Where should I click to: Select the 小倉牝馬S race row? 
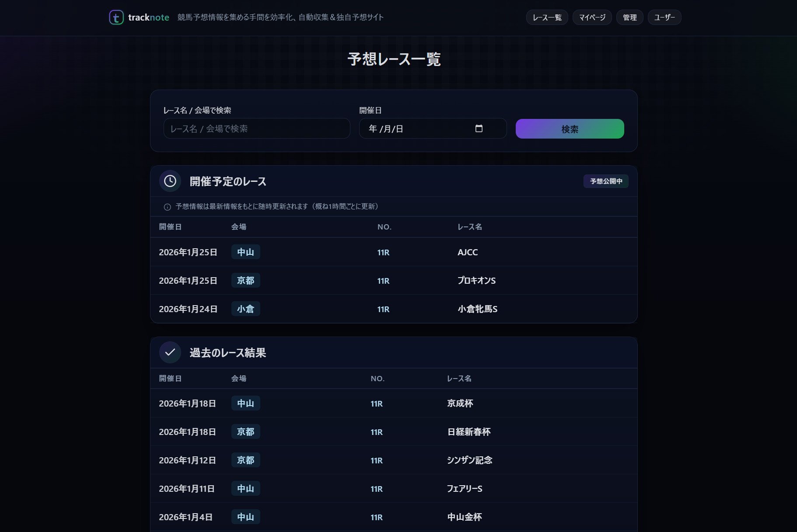pos(477,309)
